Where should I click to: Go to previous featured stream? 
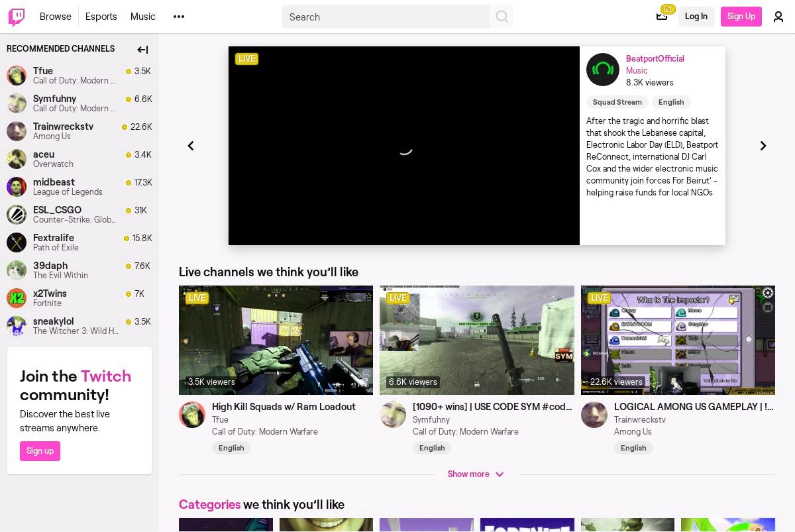pos(191,146)
